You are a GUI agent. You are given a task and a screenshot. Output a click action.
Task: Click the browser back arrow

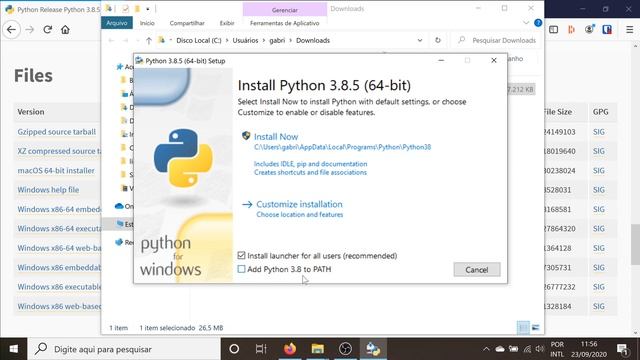tap(11, 29)
